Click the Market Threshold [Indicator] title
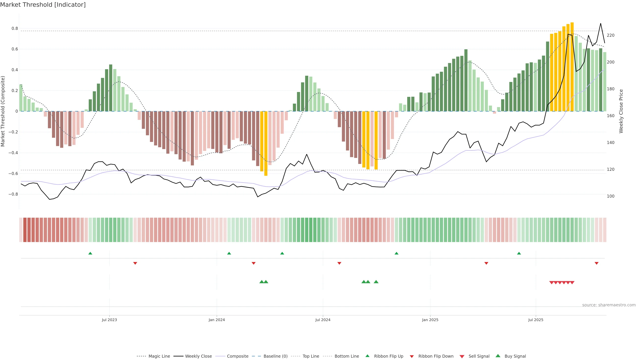This screenshot has height=362, width=644. [x=43, y=5]
